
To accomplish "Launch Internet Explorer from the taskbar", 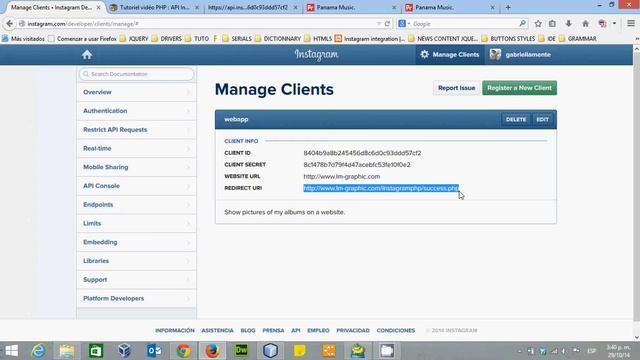I will point(39,351).
